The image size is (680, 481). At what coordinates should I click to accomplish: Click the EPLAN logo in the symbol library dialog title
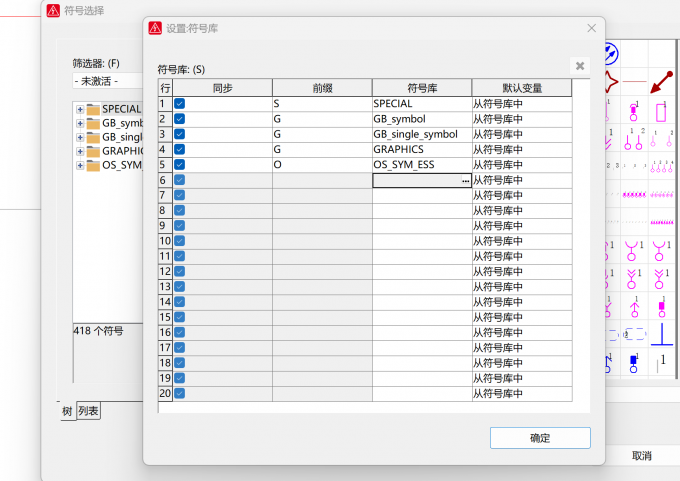(155, 28)
